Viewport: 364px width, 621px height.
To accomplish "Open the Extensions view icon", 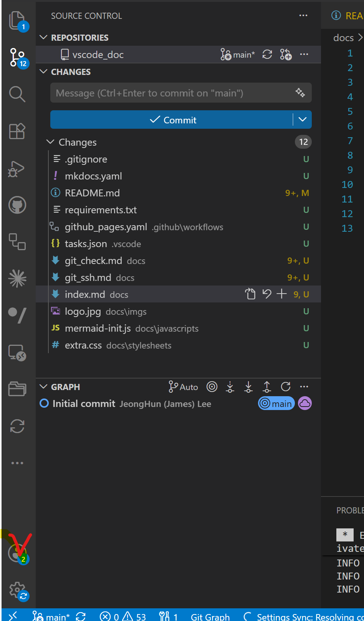I will 17,131.
